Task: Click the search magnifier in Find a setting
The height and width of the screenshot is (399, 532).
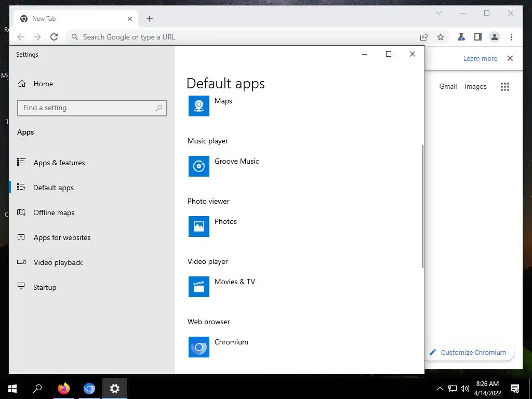Action: tap(159, 108)
